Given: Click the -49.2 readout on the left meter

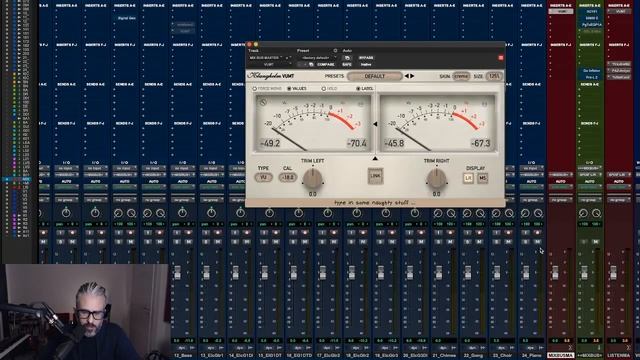Looking at the screenshot, I should (x=270, y=144).
